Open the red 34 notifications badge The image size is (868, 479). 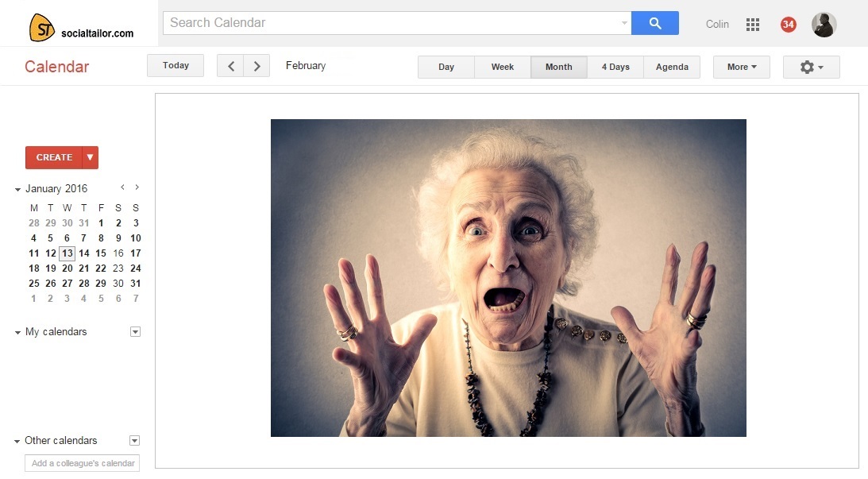point(789,25)
